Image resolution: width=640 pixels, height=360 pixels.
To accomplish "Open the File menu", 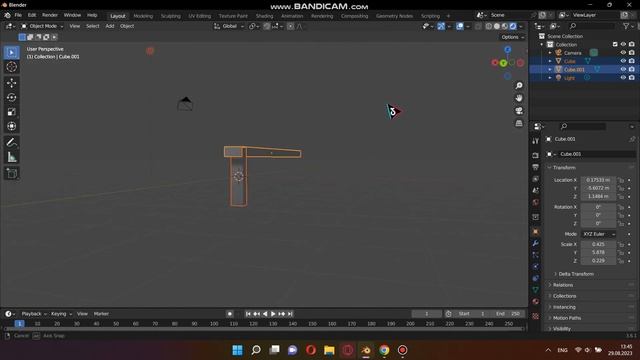I will coord(18,15).
